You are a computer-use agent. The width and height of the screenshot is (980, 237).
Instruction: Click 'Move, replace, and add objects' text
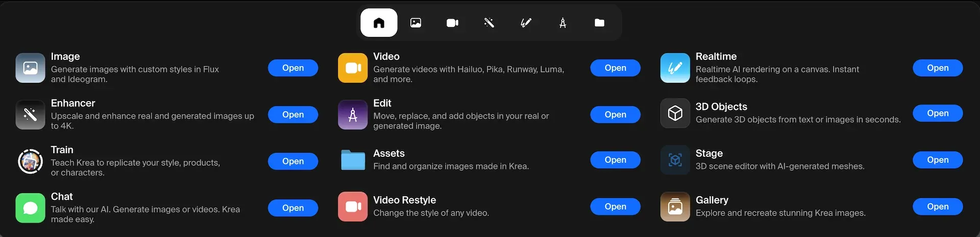tap(461, 121)
